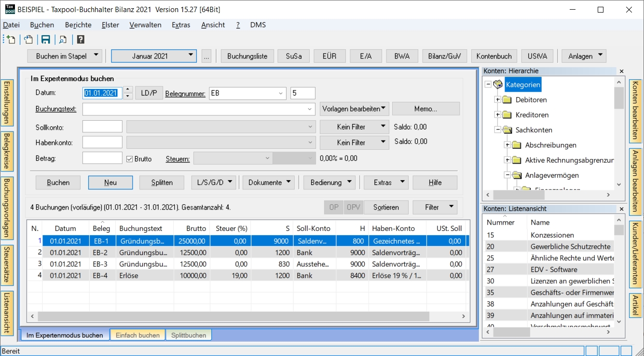Open the Sollkonto Kein Filter dropdown
Image resolution: width=644 pixels, height=356 pixels.
click(x=355, y=127)
